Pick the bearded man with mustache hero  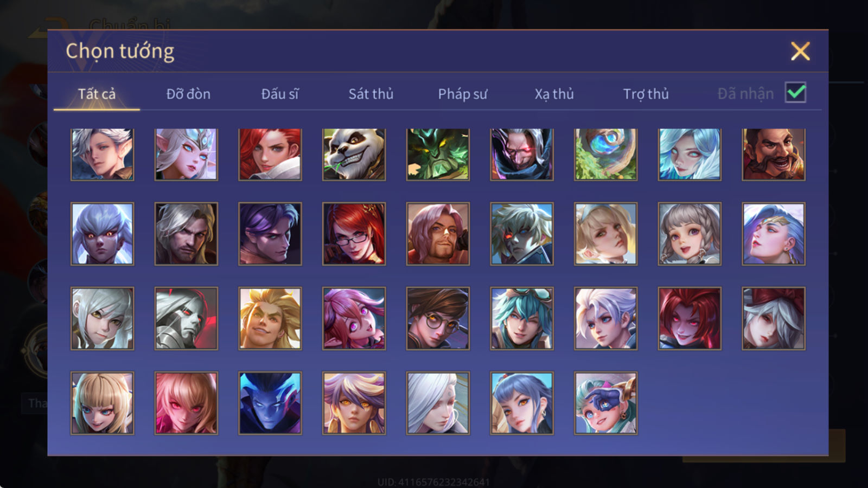774,155
